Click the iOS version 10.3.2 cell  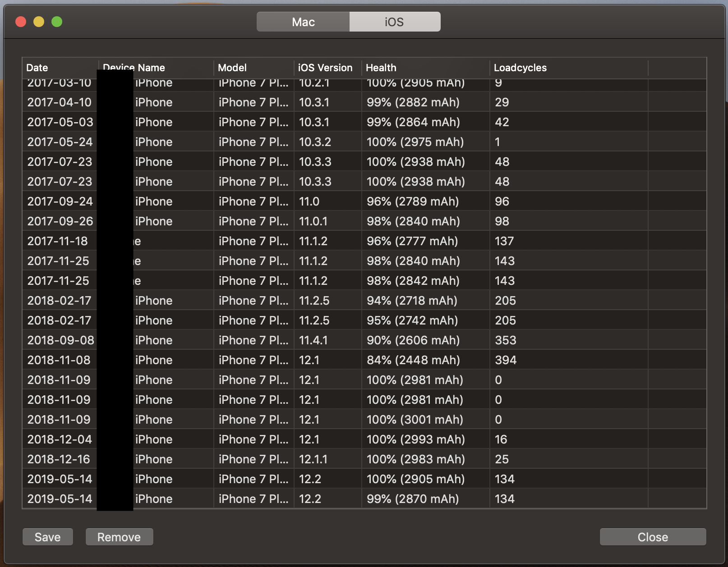315,142
